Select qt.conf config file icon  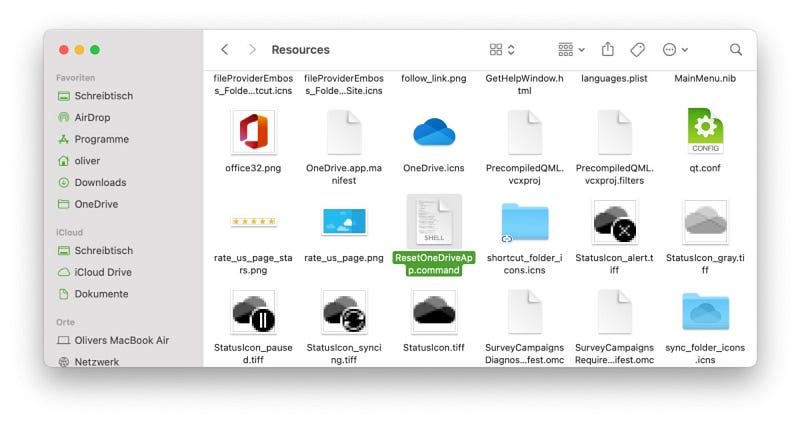tap(705, 131)
